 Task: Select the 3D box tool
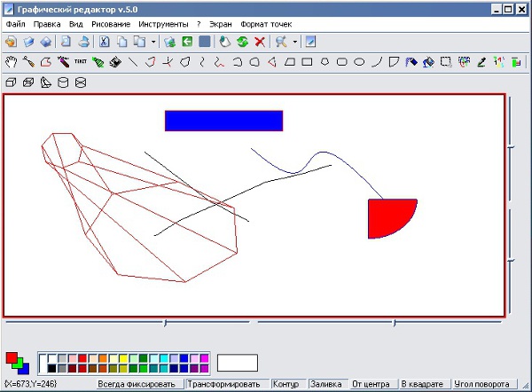pyautogui.click(x=12, y=82)
